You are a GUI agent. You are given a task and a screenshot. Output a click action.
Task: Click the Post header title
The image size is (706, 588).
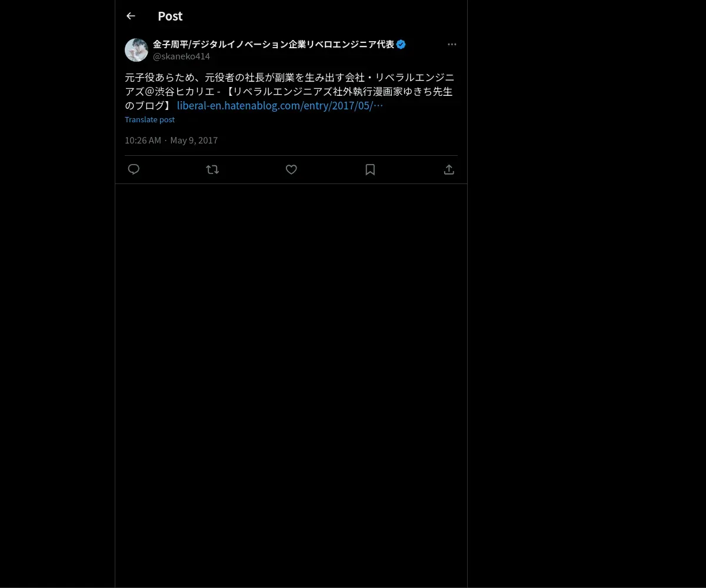point(170,16)
